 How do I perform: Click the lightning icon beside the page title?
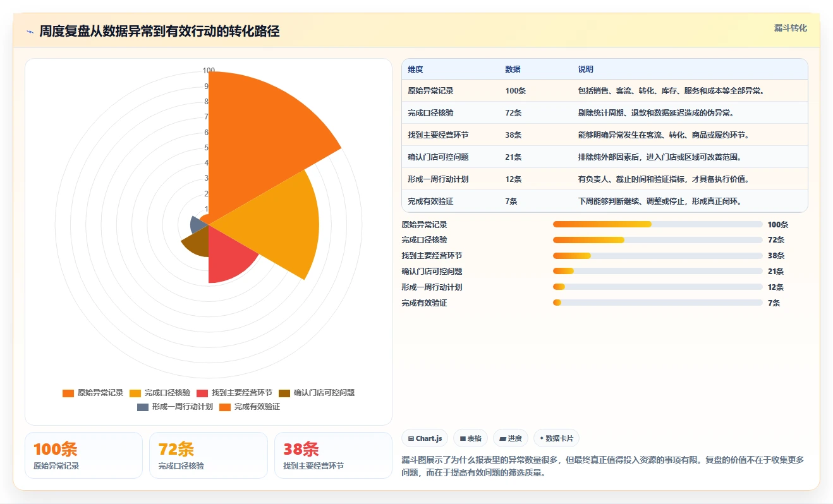pos(30,32)
